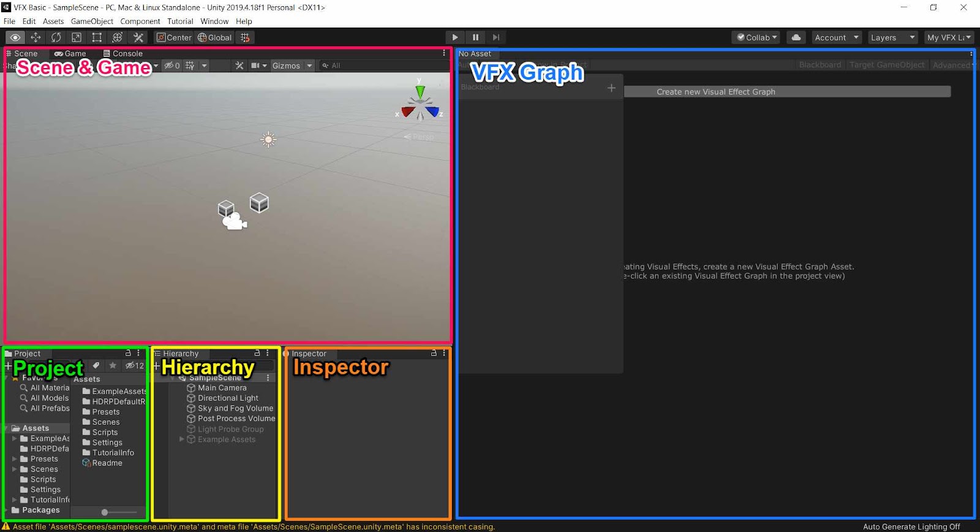Image resolution: width=980 pixels, height=532 pixels.
Task: Open the My VFX layout dropdown
Action: tap(949, 37)
